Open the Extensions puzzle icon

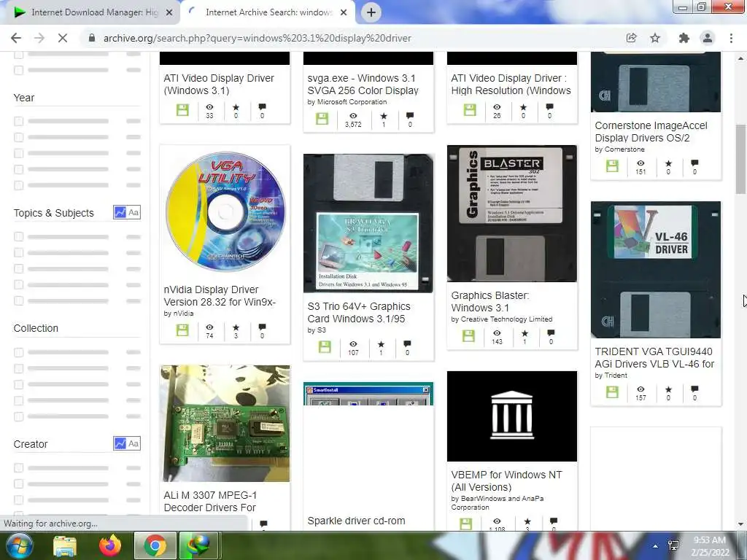pos(684,38)
